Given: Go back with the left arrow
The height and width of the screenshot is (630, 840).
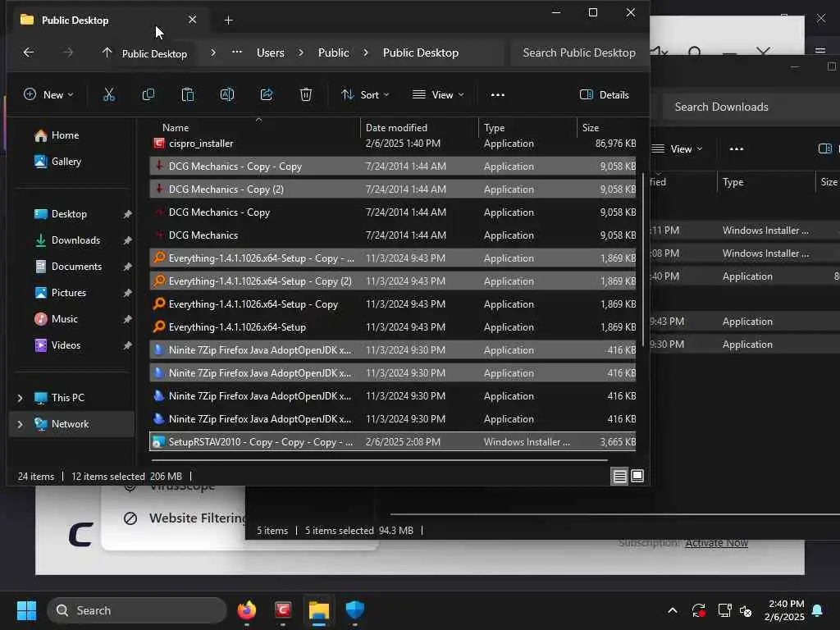Looking at the screenshot, I should [29, 52].
